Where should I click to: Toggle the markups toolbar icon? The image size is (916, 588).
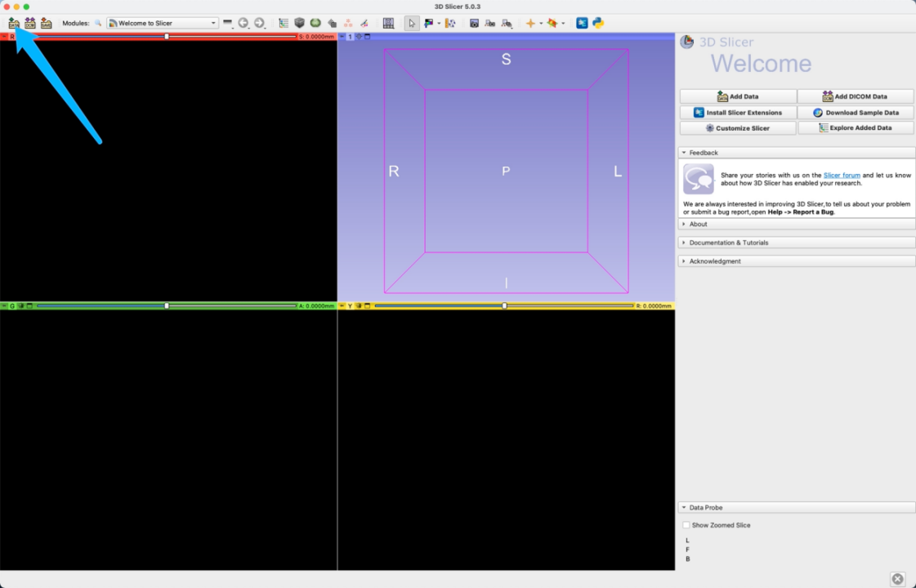pyautogui.click(x=449, y=24)
